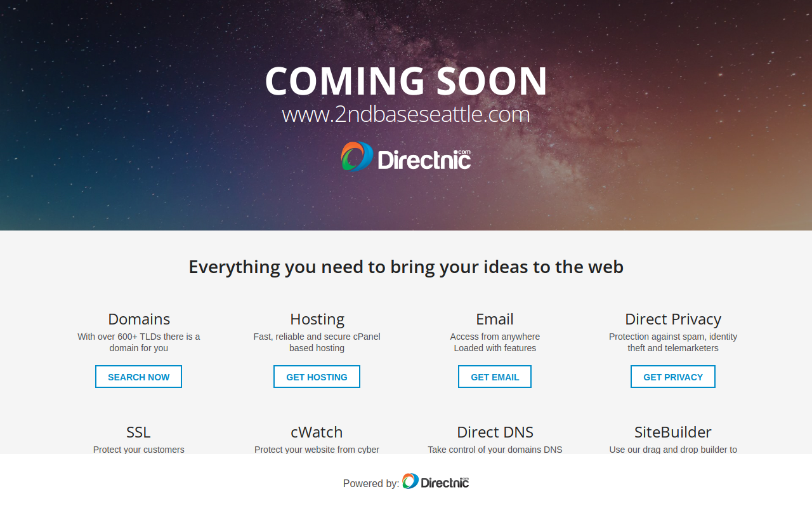
Task: Click the Get Privacy button
Action: 673,377
